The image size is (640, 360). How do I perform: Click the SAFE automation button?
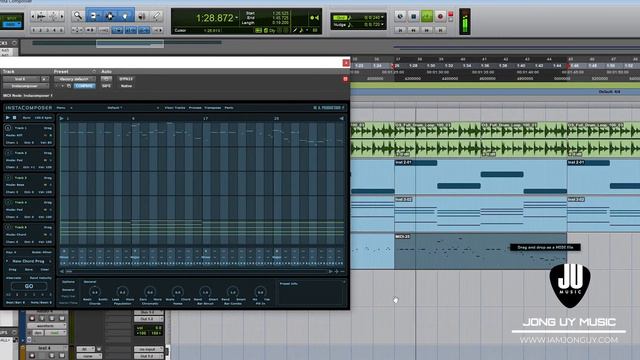click(106, 86)
